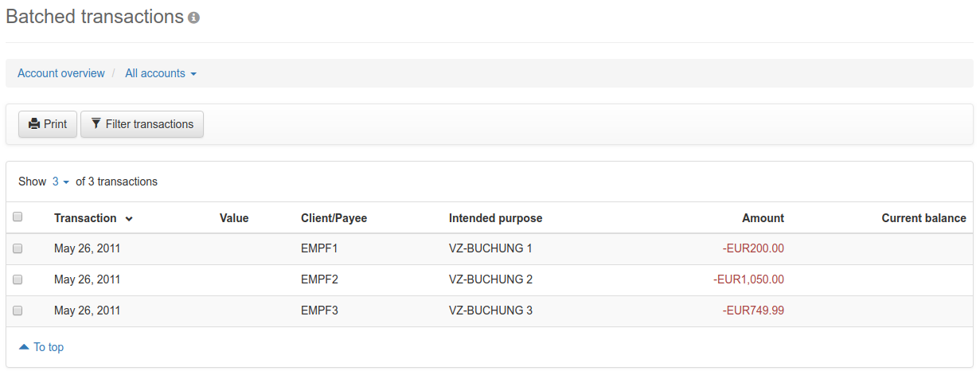980x375 pixels.
Task: Click the Amount column header
Action: point(763,218)
